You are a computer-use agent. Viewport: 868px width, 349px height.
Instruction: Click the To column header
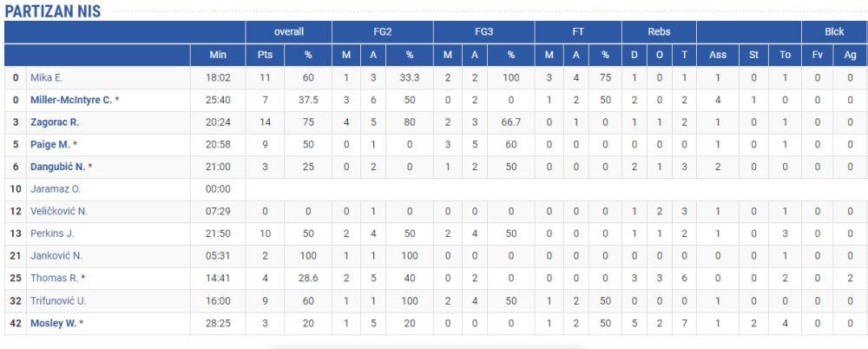786,55
